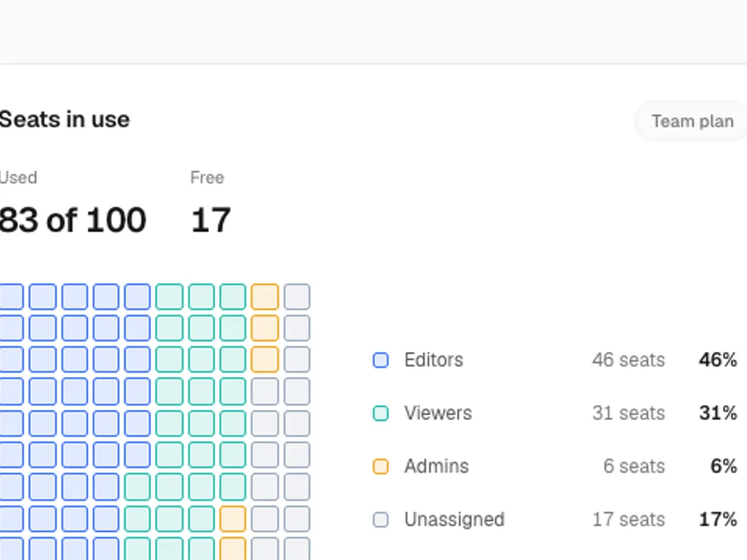747x560 pixels.
Task: Select the Editors legend color swatch
Action: pyautogui.click(x=380, y=360)
